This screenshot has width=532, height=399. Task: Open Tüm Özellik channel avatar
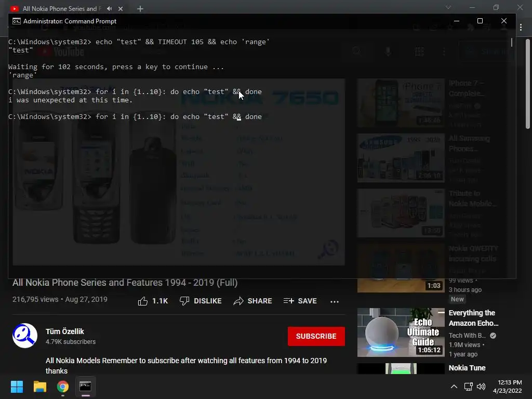(25, 336)
